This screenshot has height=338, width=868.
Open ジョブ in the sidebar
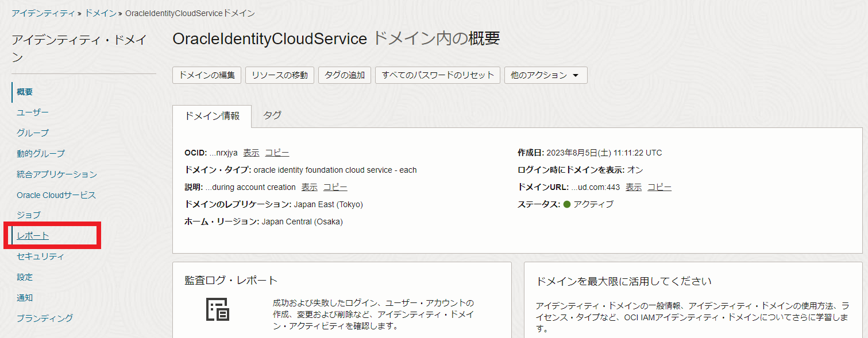(x=29, y=215)
